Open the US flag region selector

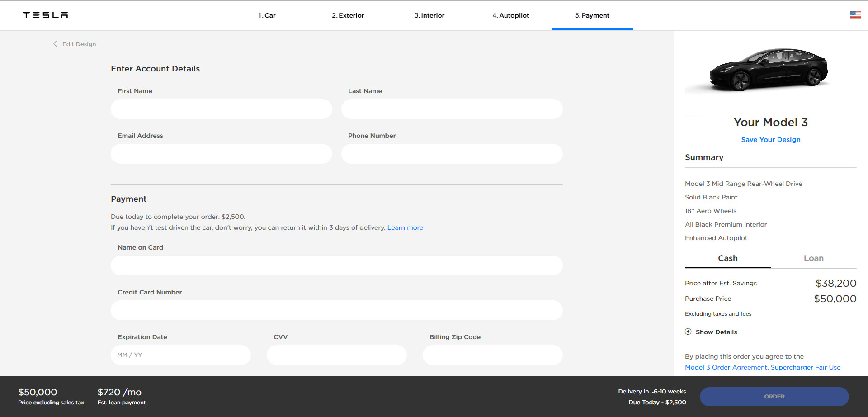tap(855, 15)
